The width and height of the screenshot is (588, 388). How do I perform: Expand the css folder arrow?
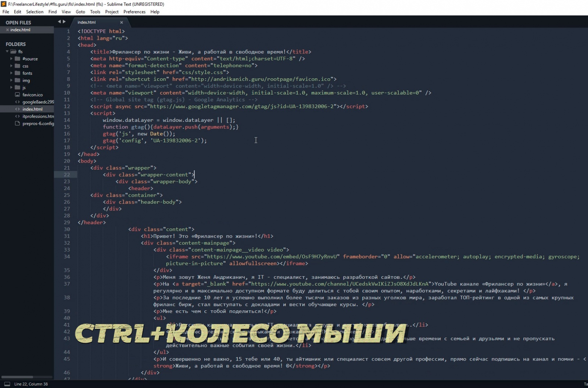pos(11,66)
